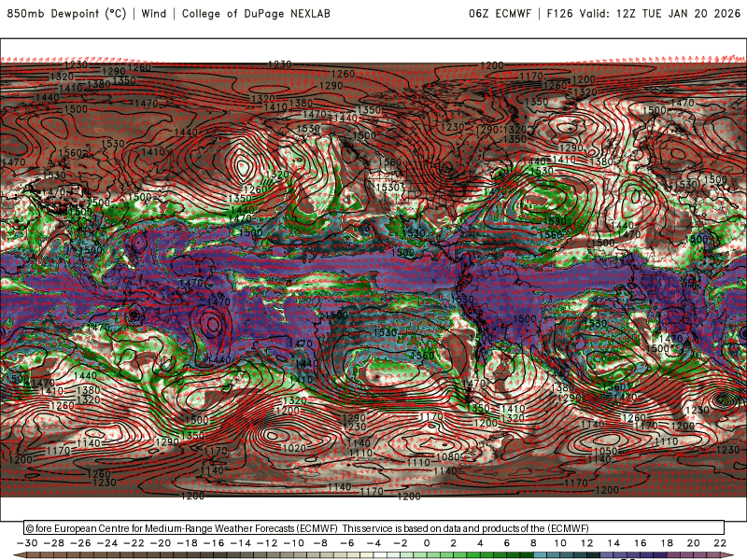
Task: Click the brown left arrow end of the colorbar
Action: tap(20, 555)
